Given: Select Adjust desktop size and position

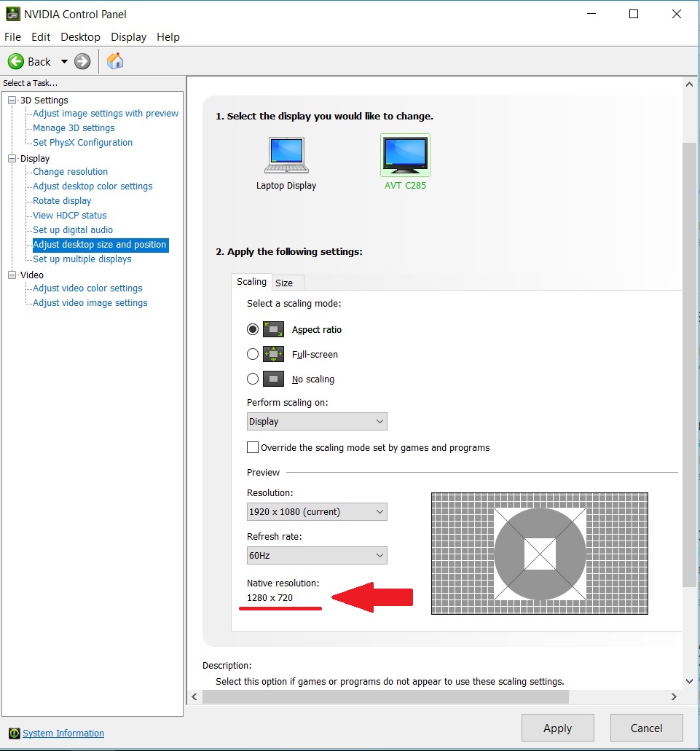Looking at the screenshot, I should pyautogui.click(x=100, y=245).
